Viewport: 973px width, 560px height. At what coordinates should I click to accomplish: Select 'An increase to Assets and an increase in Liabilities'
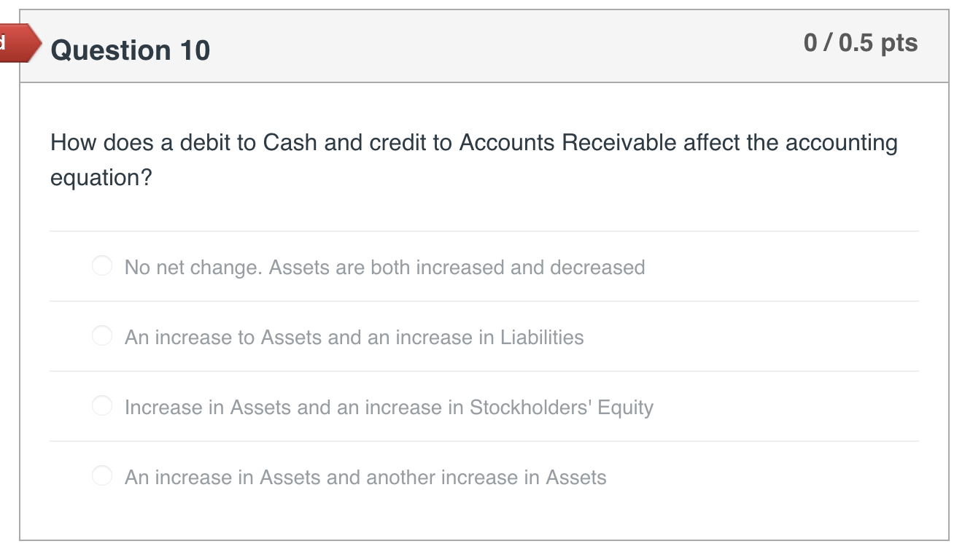(x=354, y=338)
